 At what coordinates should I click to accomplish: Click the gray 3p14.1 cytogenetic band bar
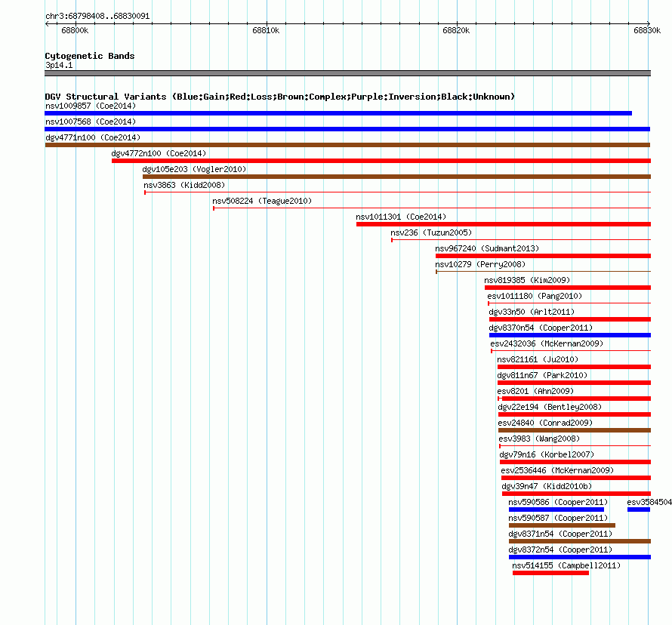click(x=347, y=73)
